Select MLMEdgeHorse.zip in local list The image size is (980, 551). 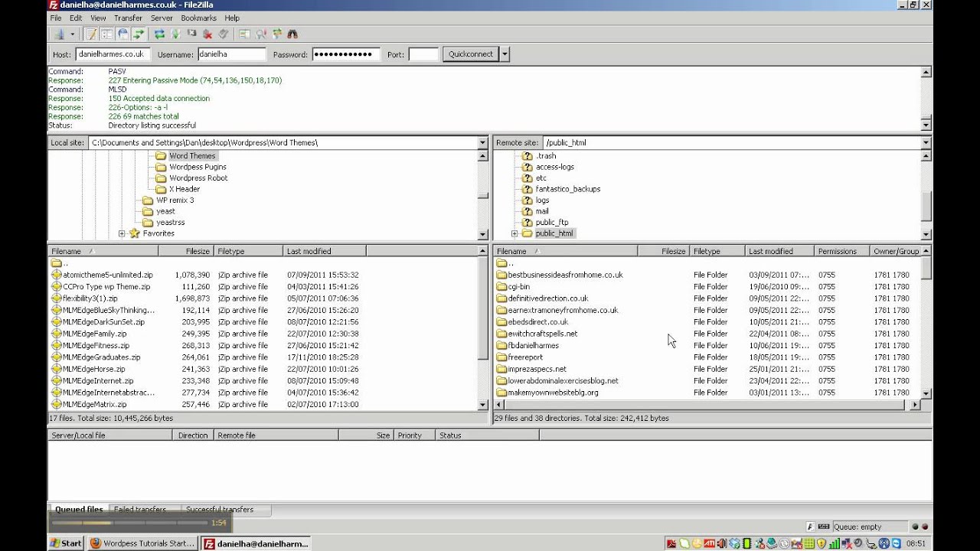coord(93,369)
